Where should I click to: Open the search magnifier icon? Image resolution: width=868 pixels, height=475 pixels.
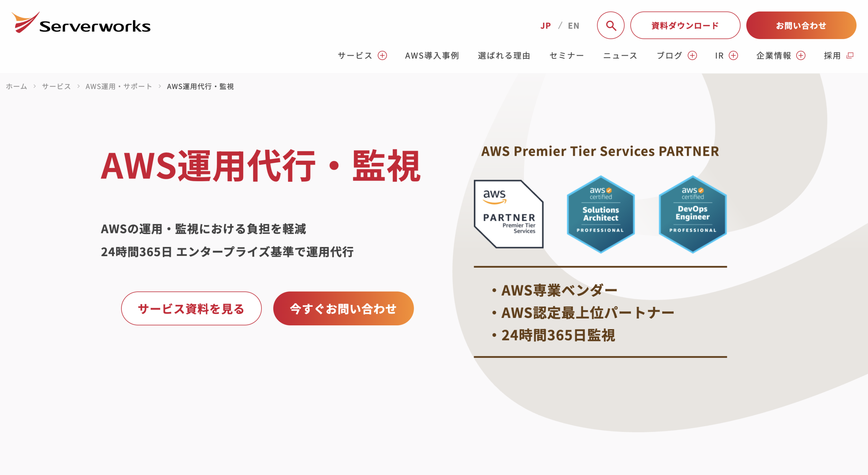coord(611,25)
